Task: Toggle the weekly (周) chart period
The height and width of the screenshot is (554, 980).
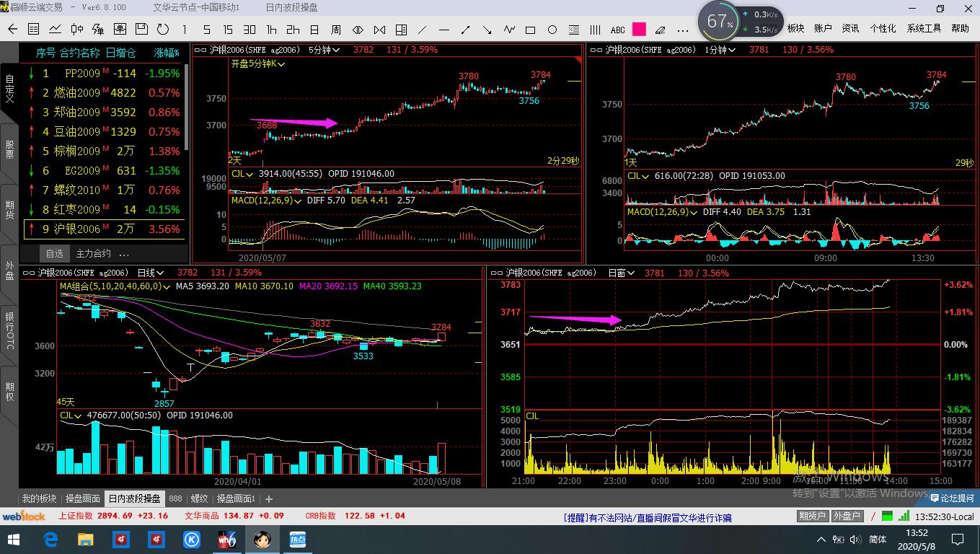Action: (x=336, y=30)
